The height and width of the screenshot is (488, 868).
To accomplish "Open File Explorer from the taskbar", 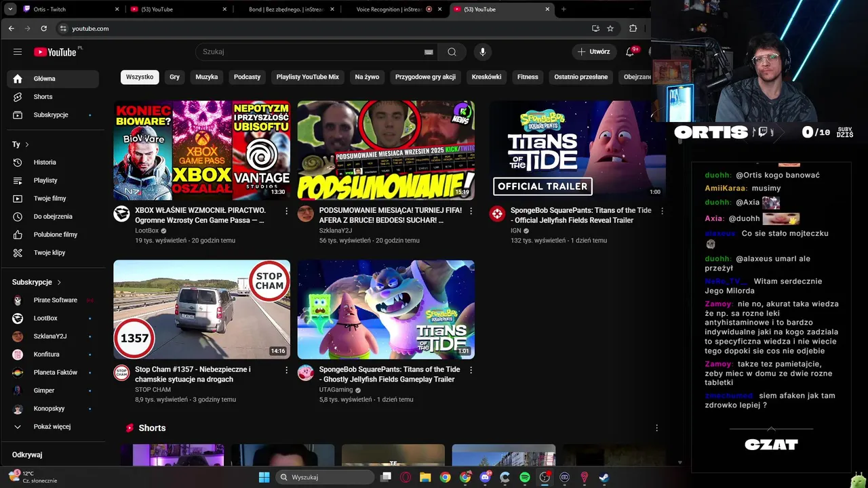I will pos(425,477).
